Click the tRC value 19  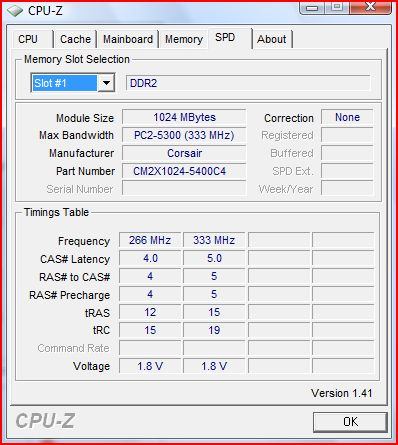(x=214, y=330)
